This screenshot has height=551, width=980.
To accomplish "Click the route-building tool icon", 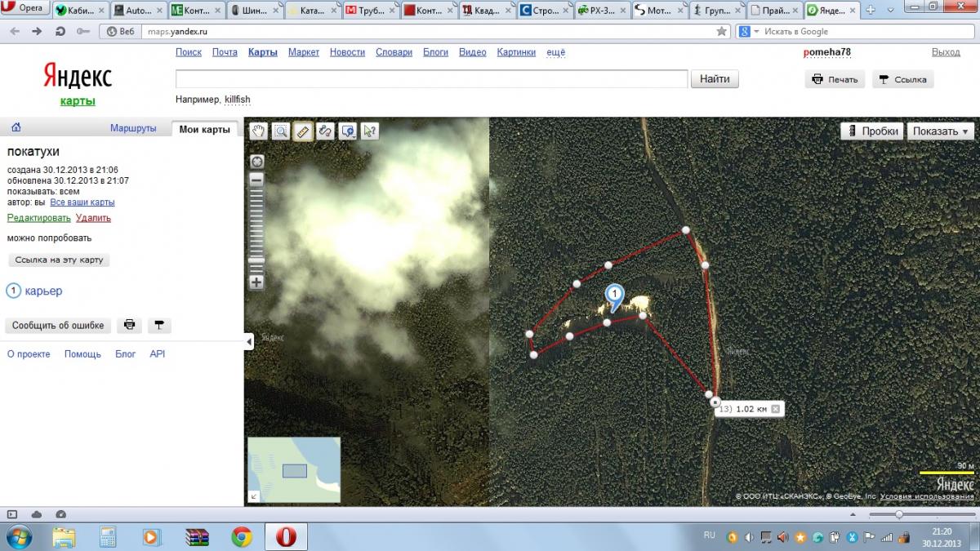I will tap(325, 131).
